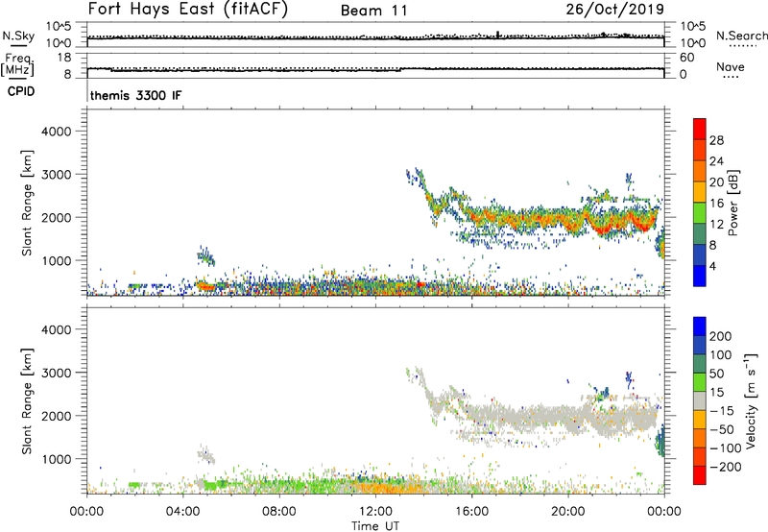This screenshot has width=768, height=532.
Task: Click the 'CPID' label
Action: [x=21, y=91]
